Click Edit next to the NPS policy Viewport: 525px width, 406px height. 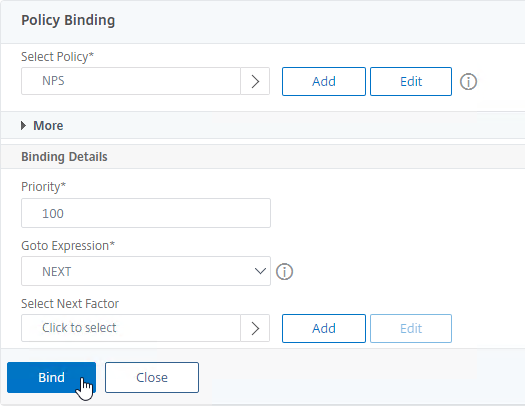411,82
